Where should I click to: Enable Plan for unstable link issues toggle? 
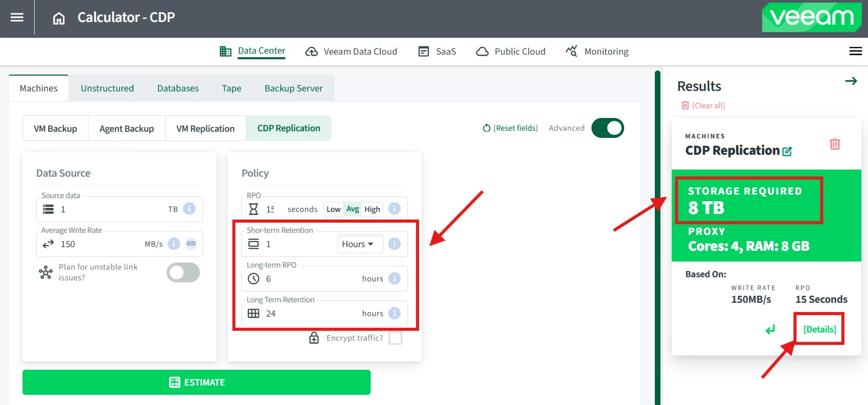[183, 272]
